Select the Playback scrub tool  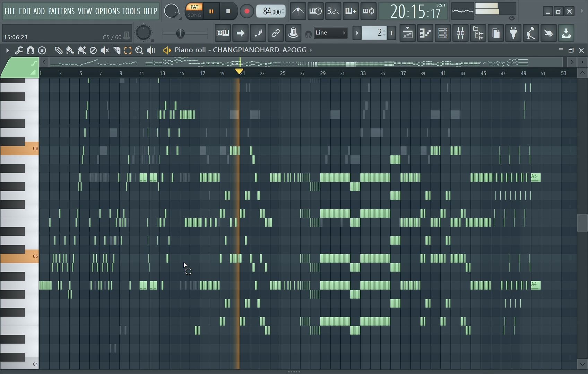(151, 51)
